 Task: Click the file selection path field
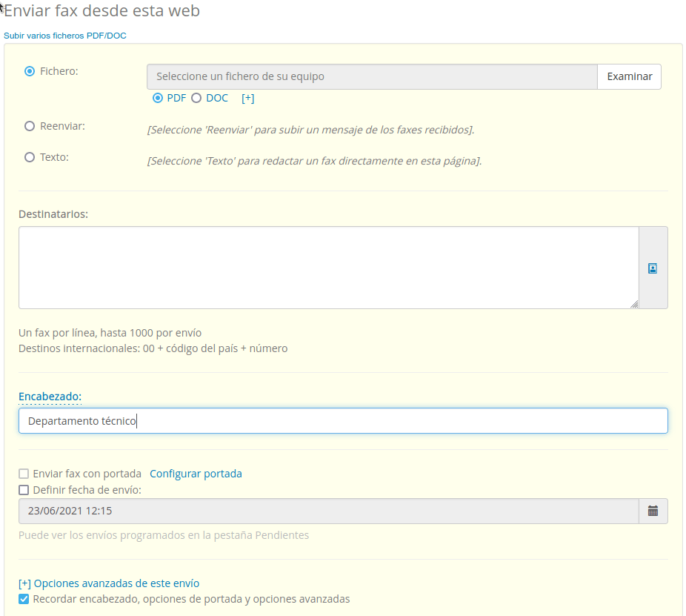372,76
